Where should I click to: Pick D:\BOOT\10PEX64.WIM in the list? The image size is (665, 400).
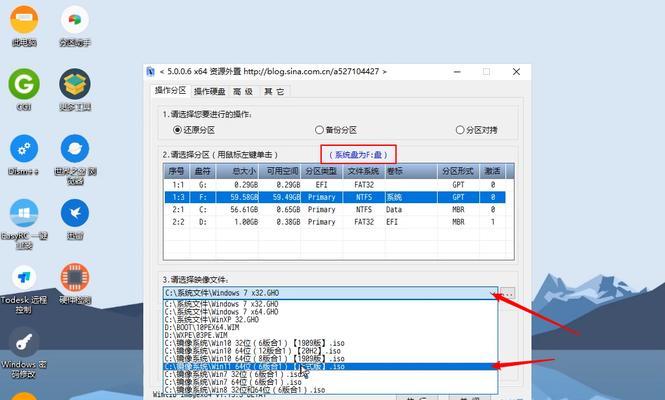(330, 327)
